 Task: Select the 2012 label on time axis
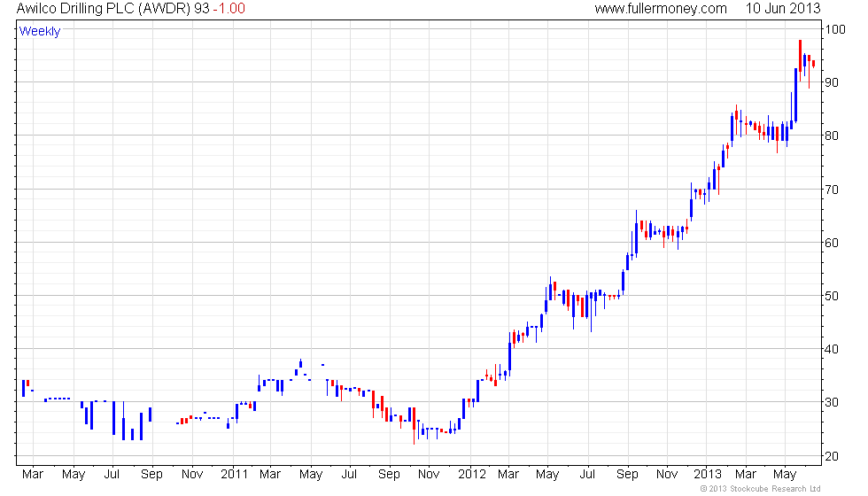coord(472,475)
